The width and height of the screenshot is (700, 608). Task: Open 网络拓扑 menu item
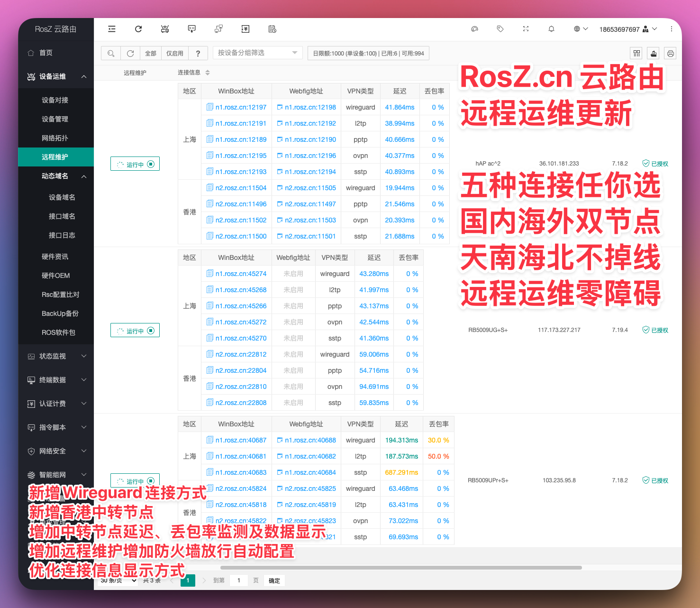click(x=55, y=138)
